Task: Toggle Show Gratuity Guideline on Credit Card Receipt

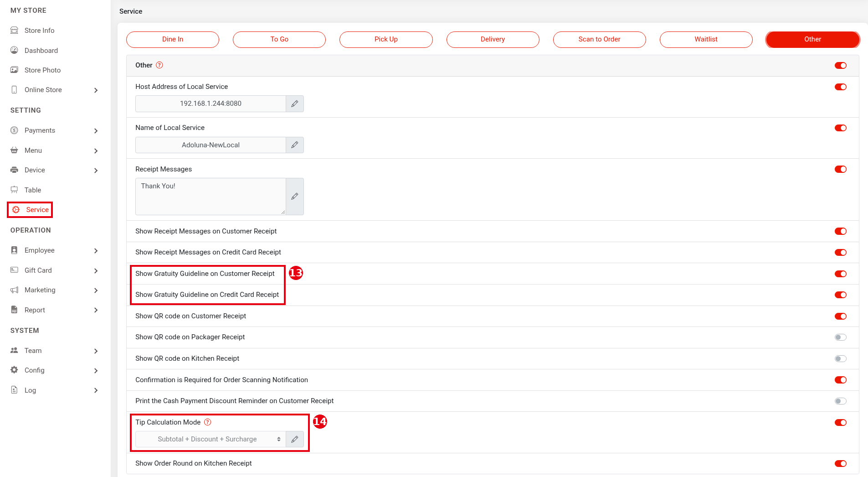Action: (841, 295)
